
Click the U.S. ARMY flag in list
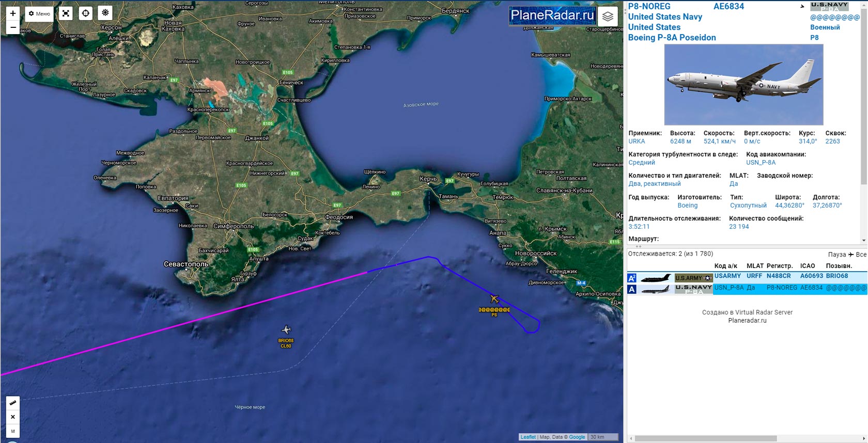click(x=693, y=278)
